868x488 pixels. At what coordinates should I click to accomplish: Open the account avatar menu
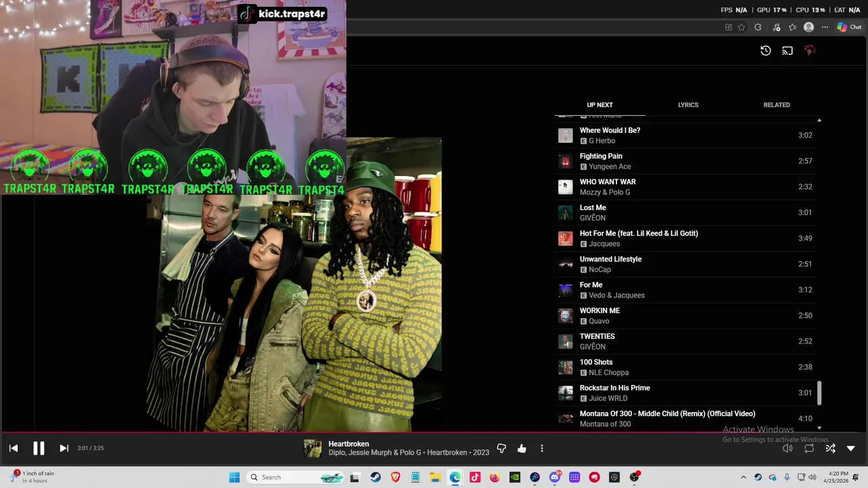(x=809, y=50)
